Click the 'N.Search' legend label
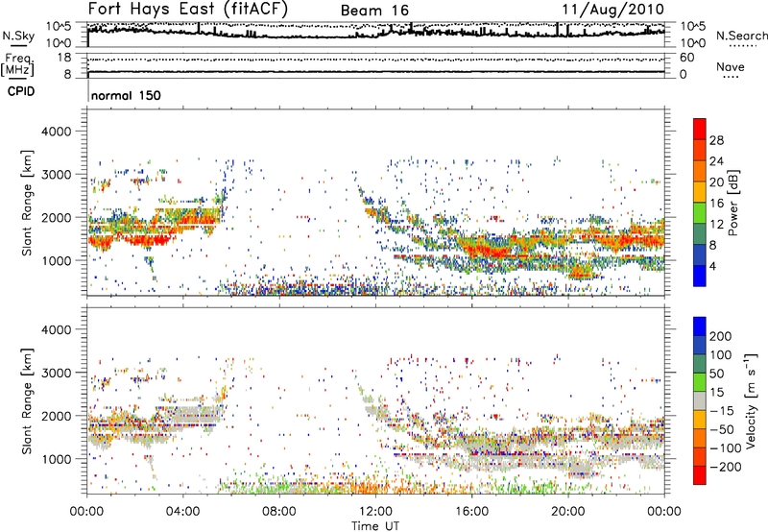 (741, 36)
